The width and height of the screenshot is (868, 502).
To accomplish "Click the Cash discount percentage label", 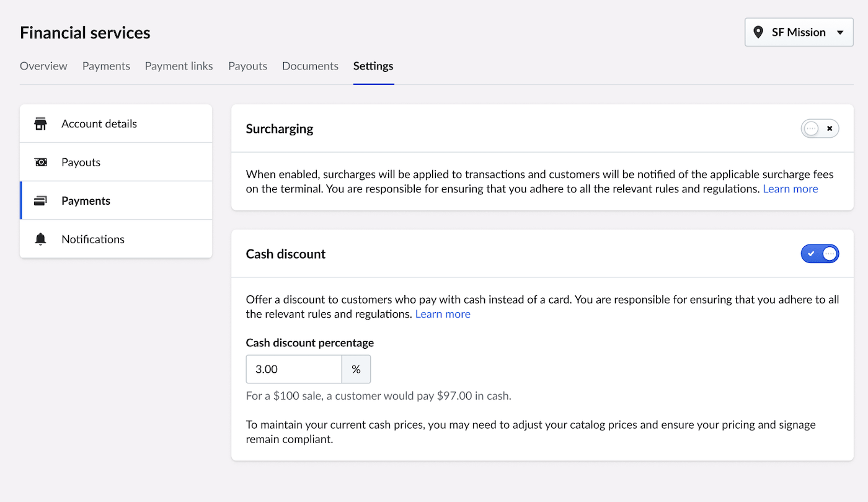I will tap(310, 343).
